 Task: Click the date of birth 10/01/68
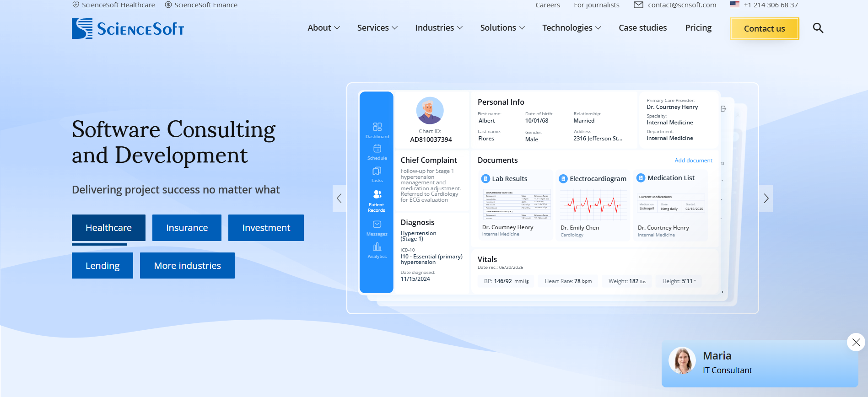coord(537,121)
